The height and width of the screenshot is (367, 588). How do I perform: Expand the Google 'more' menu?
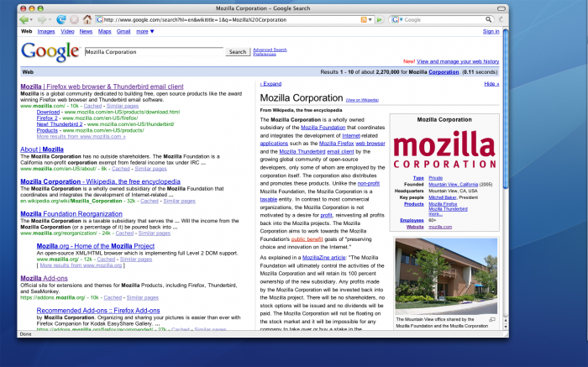(144, 31)
